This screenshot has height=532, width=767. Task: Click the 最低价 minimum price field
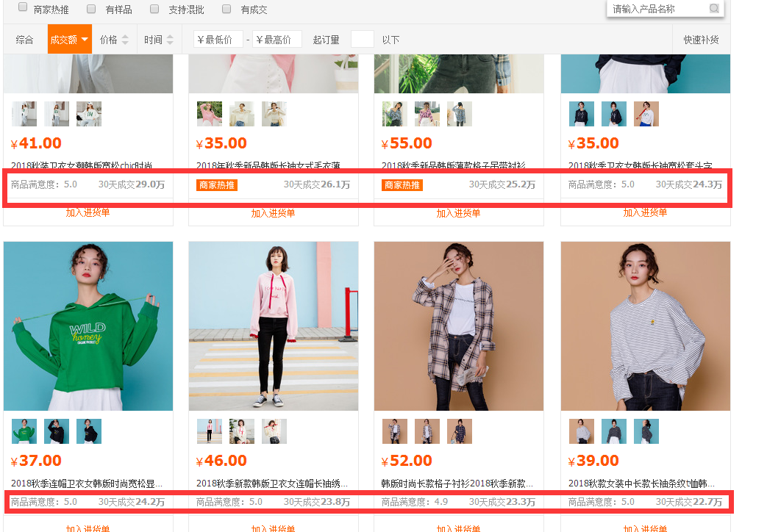coord(218,40)
